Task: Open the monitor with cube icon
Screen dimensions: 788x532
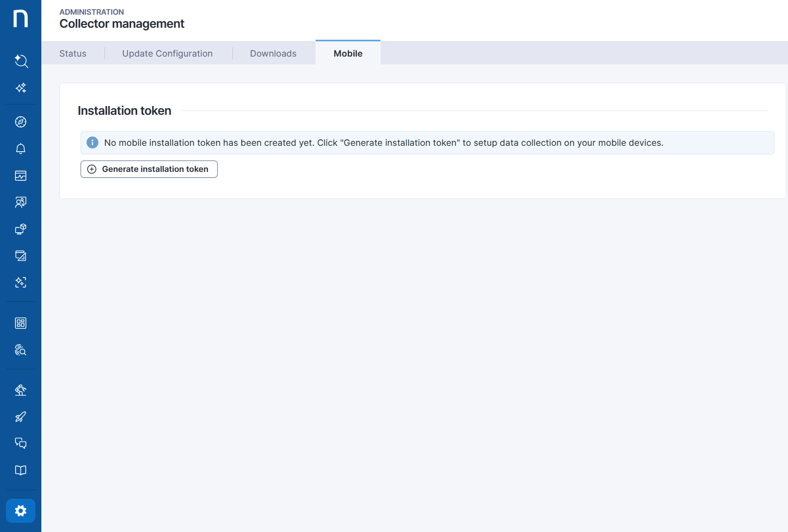Action: (21, 229)
